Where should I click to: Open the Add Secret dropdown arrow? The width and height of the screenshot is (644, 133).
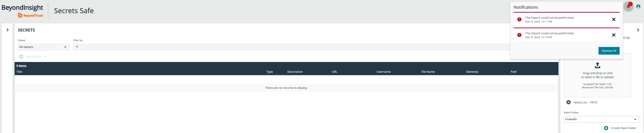click(x=45, y=57)
